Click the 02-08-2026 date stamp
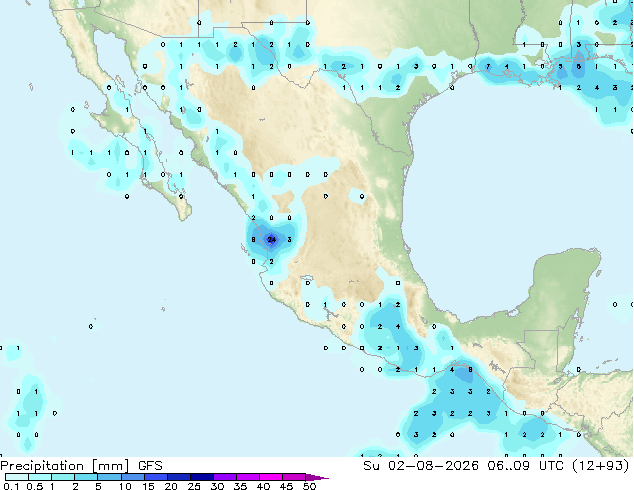 click(x=433, y=466)
